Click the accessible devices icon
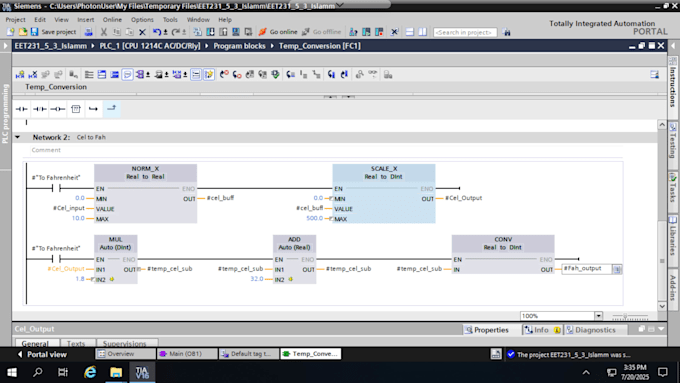 pyautogui.click(x=353, y=32)
